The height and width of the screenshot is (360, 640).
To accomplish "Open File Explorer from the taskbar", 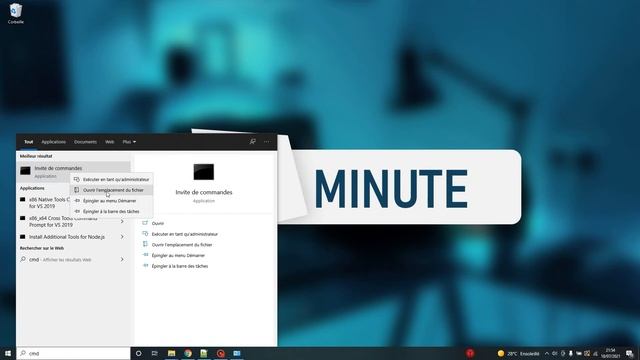I will coord(171,353).
